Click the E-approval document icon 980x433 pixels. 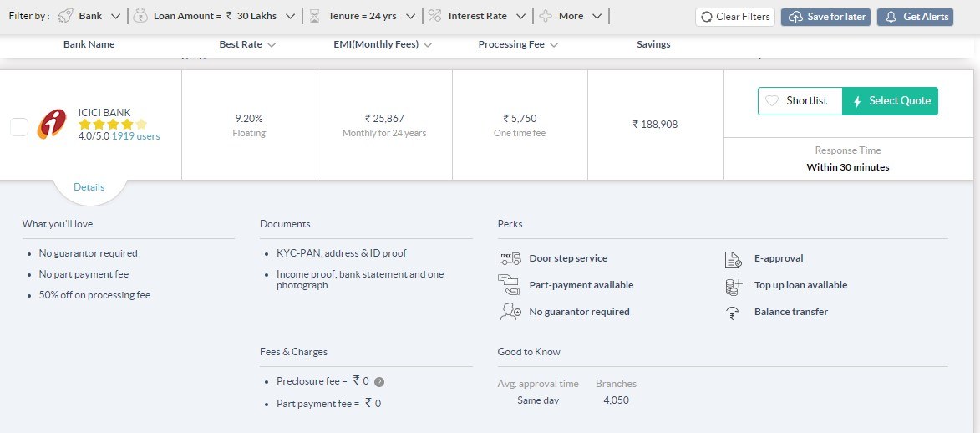[734, 259]
